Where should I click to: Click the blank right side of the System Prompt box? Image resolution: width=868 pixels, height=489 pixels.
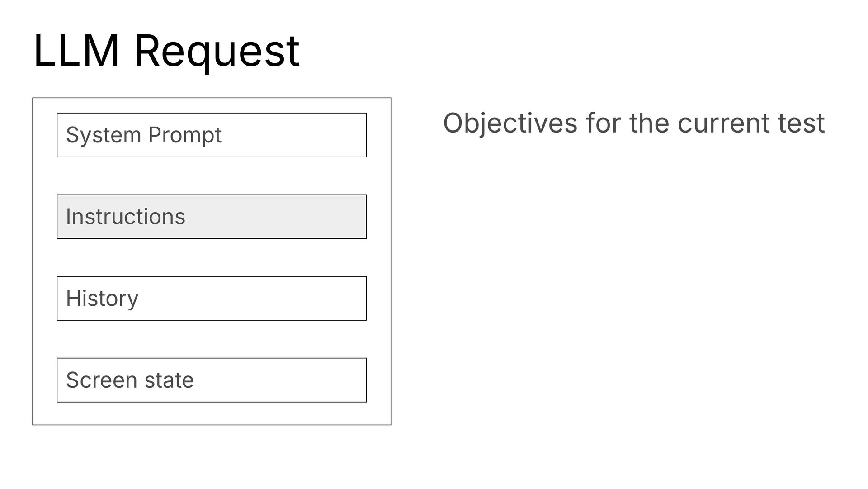(x=294, y=135)
